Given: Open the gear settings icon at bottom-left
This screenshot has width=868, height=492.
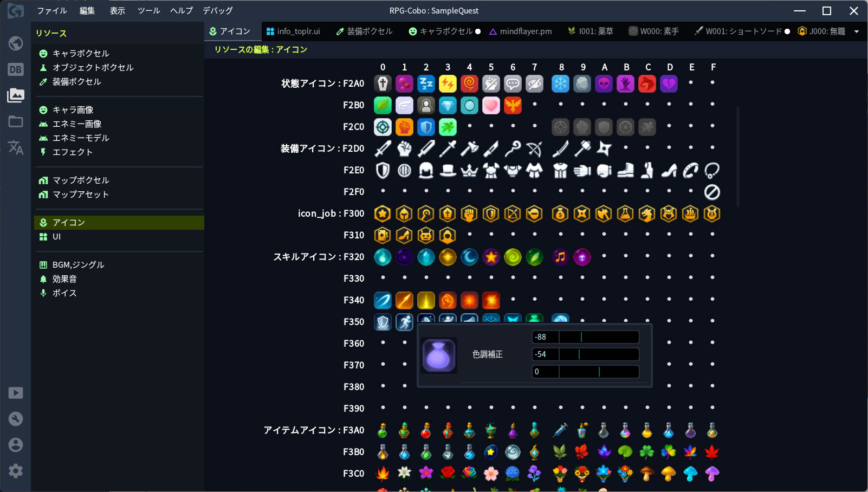Looking at the screenshot, I should [15, 471].
